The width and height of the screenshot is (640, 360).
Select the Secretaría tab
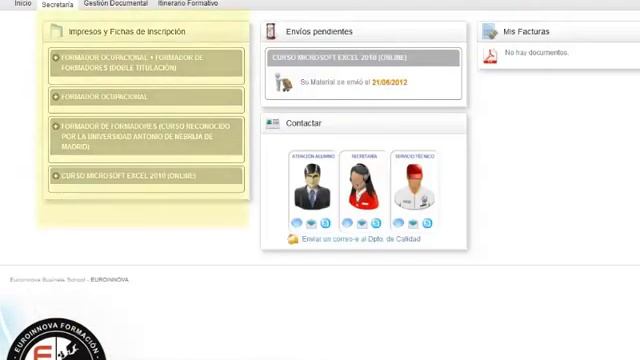pyautogui.click(x=58, y=4)
